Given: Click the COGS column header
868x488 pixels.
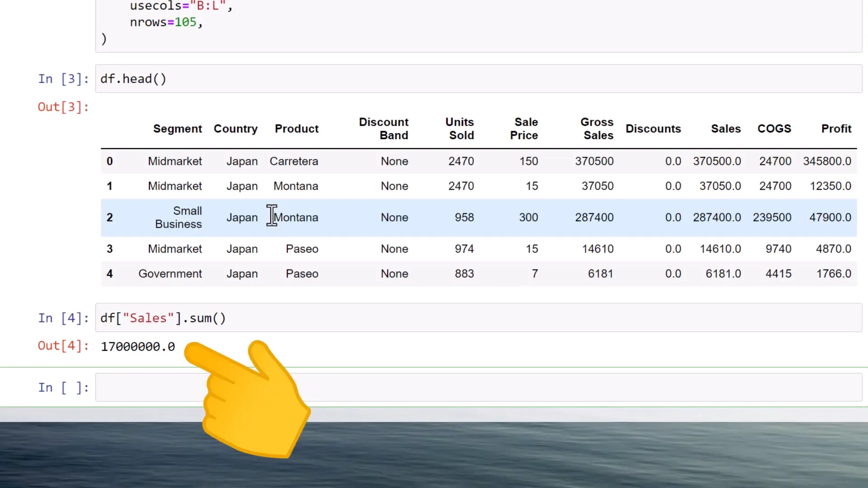Looking at the screenshot, I should tap(774, 129).
